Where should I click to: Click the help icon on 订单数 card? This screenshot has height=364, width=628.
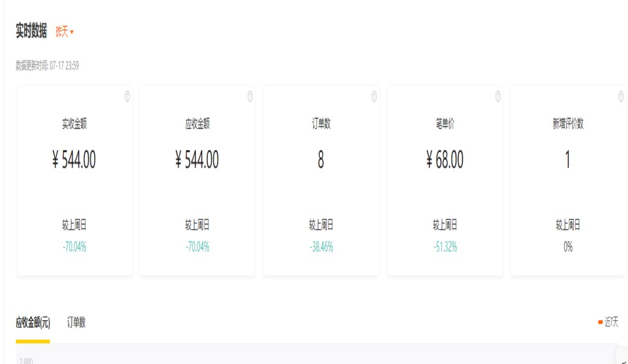tap(374, 96)
